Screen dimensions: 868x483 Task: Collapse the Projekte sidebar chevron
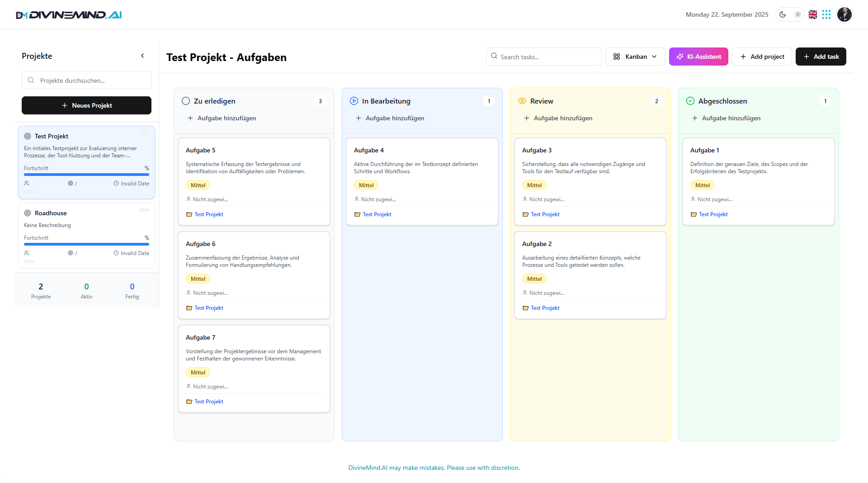[142, 56]
